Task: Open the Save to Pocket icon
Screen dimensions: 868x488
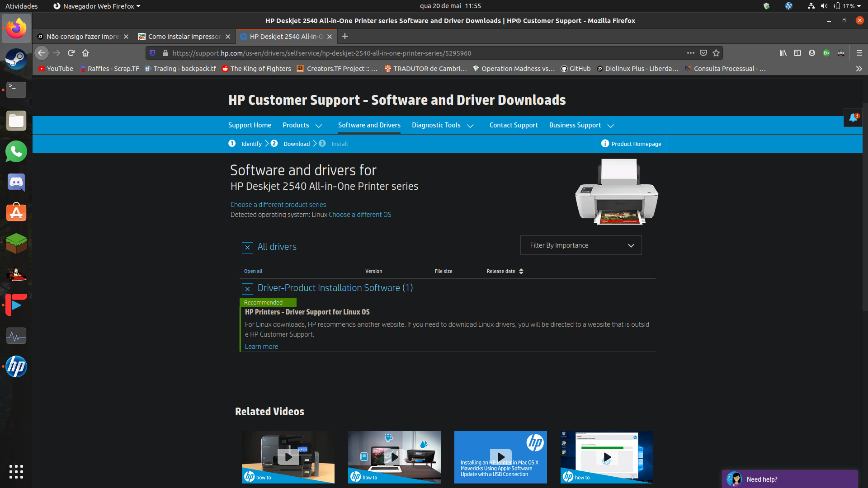Action: (703, 53)
